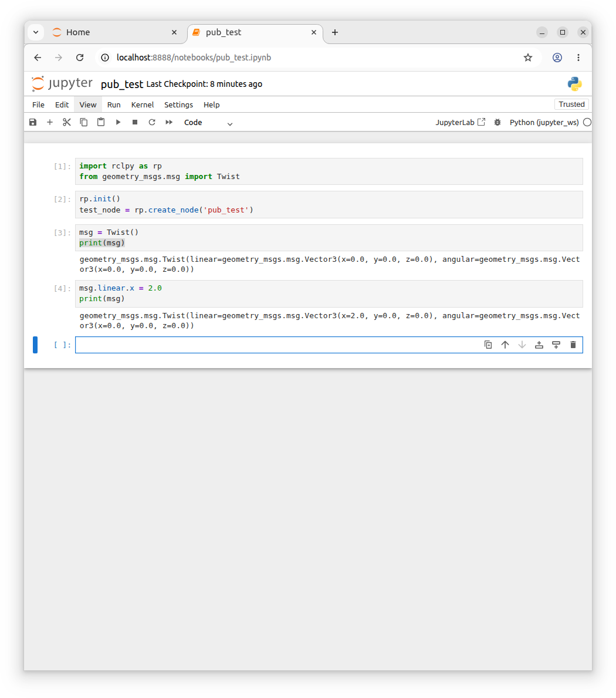Click into the msg = Twist() cell

click(x=329, y=238)
